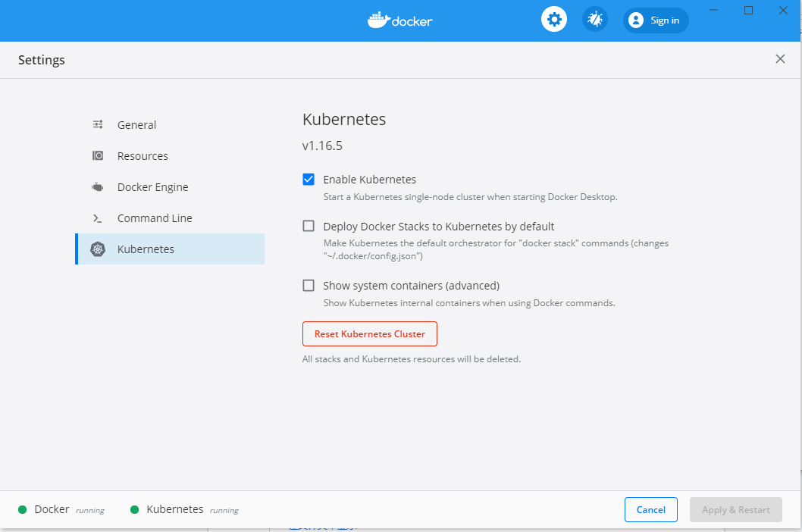The width and height of the screenshot is (802, 532).
Task: Open the troubleshoot bug icon
Action: click(595, 20)
